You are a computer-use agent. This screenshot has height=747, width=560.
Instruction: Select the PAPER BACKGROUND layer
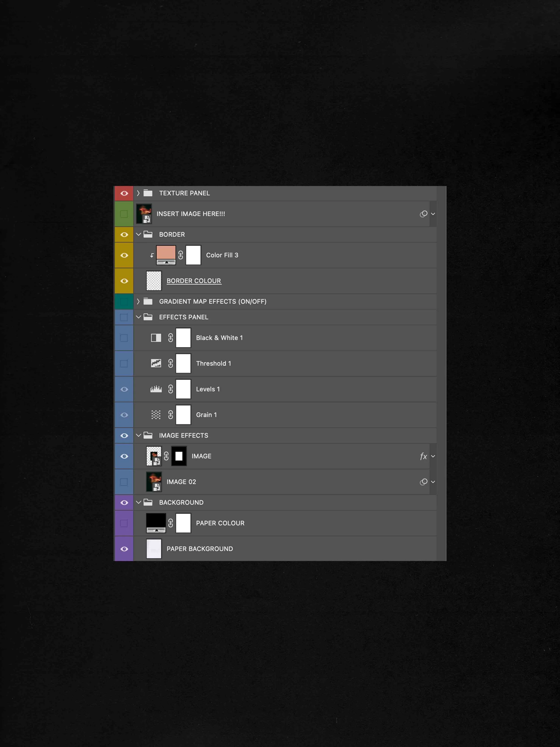point(285,549)
